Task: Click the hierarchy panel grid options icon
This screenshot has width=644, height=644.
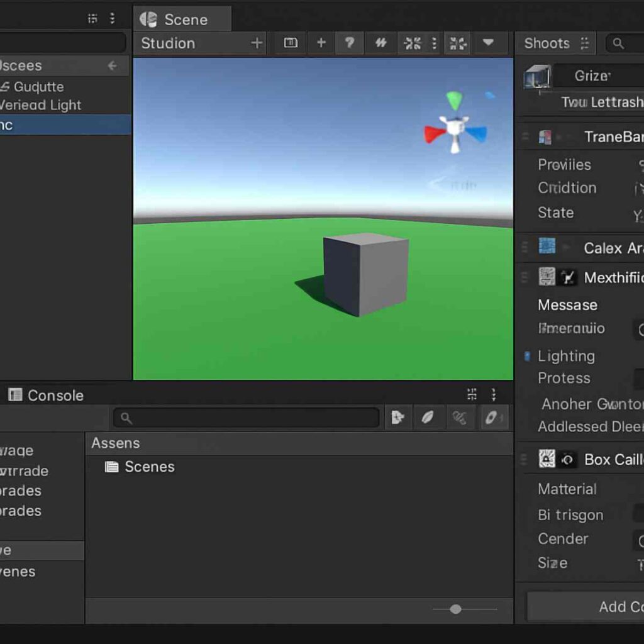Action: [x=93, y=18]
